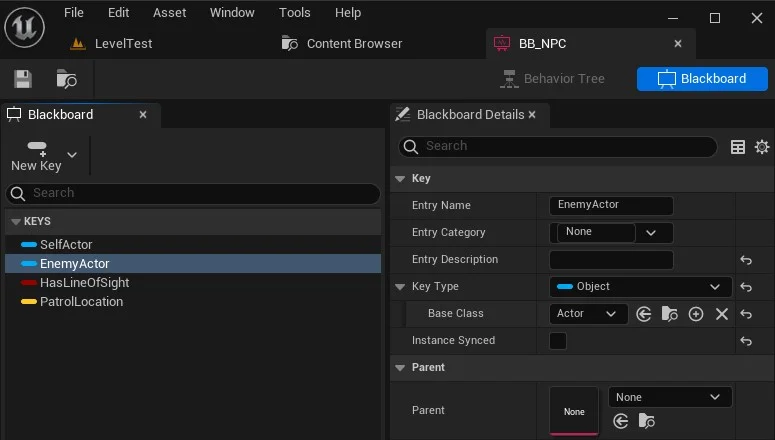Select the SelfActor key
This screenshot has height=440, width=775.
click(x=193, y=244)
